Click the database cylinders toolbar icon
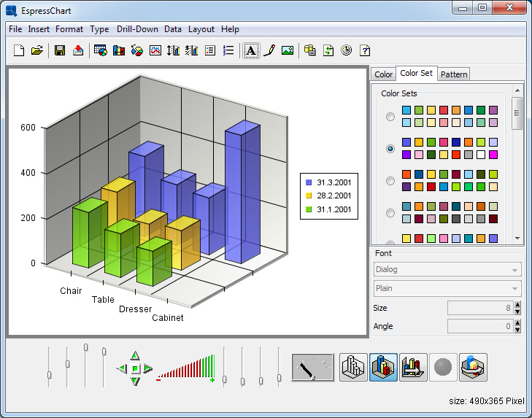This screenshot has height=418, width=532. [309, 50]
